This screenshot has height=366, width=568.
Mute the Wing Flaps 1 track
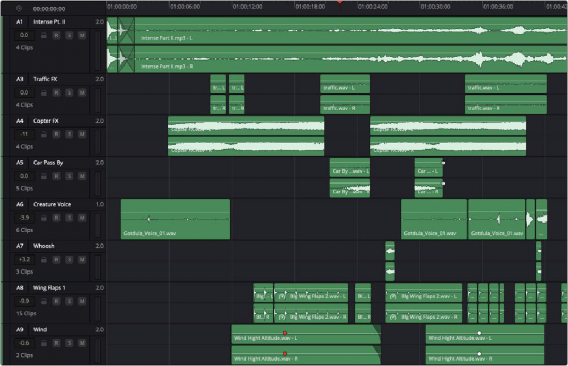(x=82, y=301)
